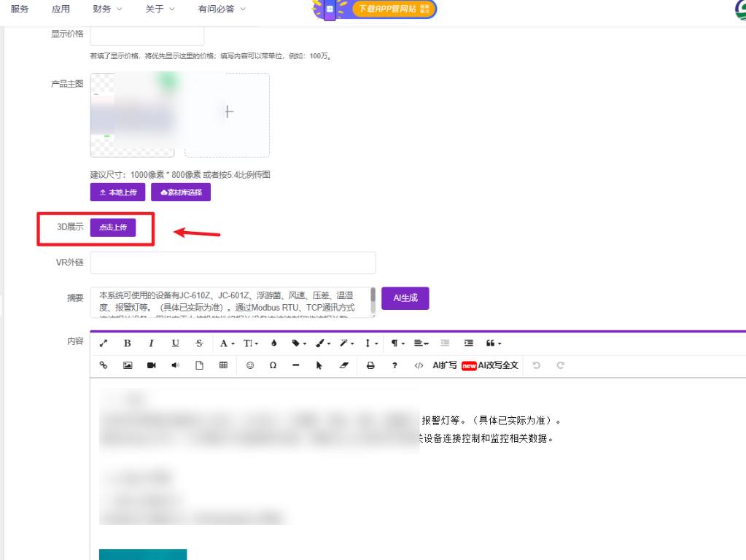Insert horizontal line
746x560 pixels.
[x=295, y=365]
